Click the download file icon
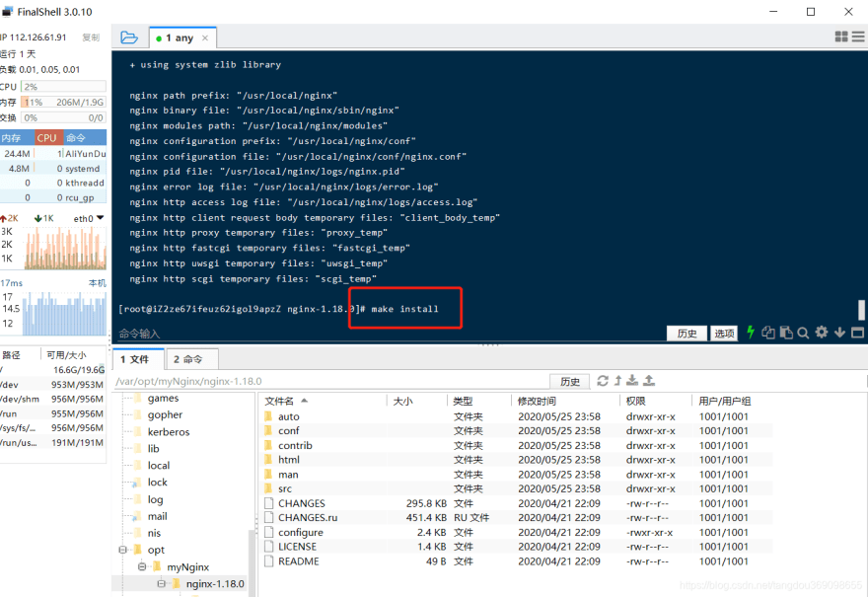 pyautogui.click(x=632, y=381)
